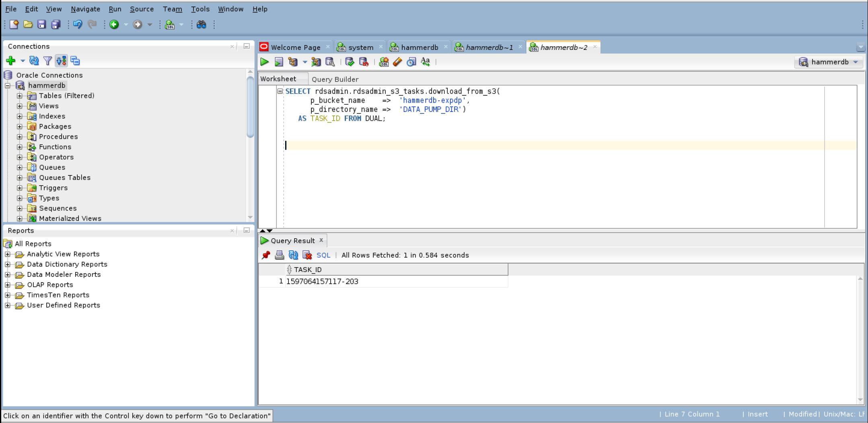Screen dimensions: 868x423
Task: Click the SQL link in Query Result
Action: click(323, 255)
